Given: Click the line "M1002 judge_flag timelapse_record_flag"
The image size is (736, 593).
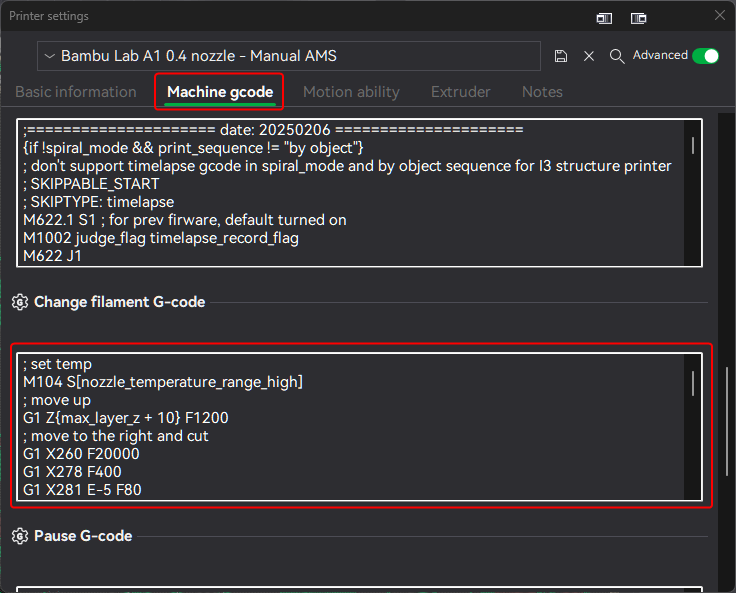Looking at the screenshot, I should coord(161,238).
